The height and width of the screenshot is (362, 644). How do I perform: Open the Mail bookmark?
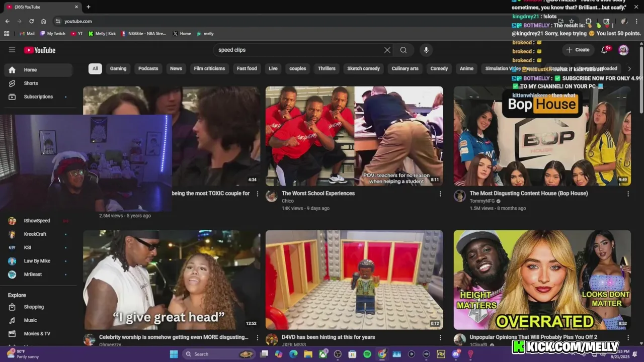pos(27,34)
